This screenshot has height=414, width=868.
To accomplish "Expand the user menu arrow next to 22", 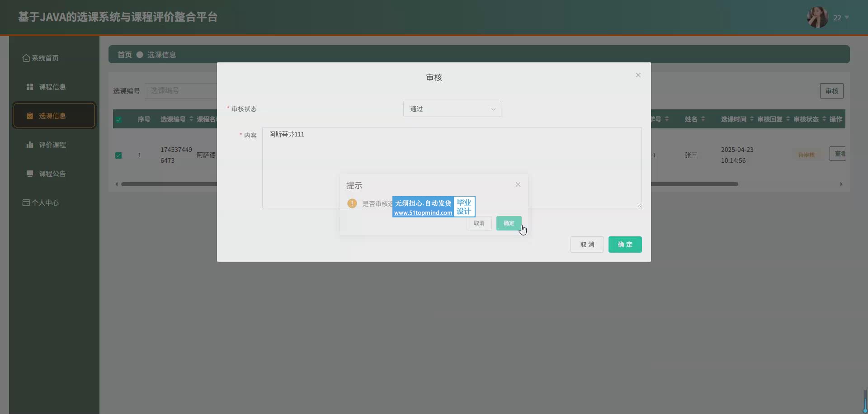I will click(x=847, y=18).
